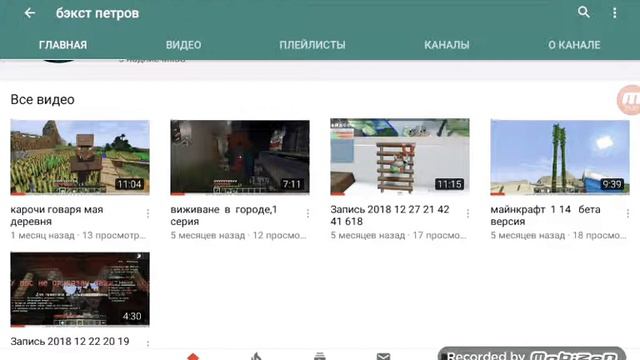640x360 pixels.
Task: Open title 'карочи говаря мая деревня'
Action: [x=57, y=216]
